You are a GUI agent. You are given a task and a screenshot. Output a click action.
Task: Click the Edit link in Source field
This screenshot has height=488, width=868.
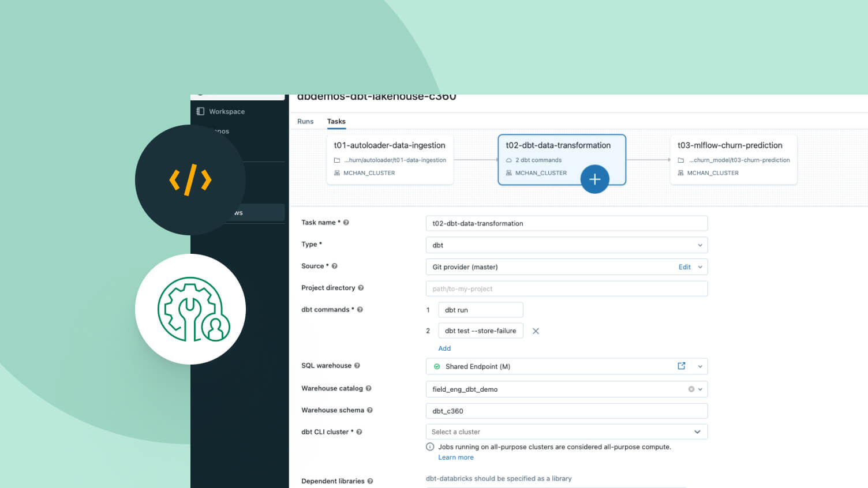684,267
